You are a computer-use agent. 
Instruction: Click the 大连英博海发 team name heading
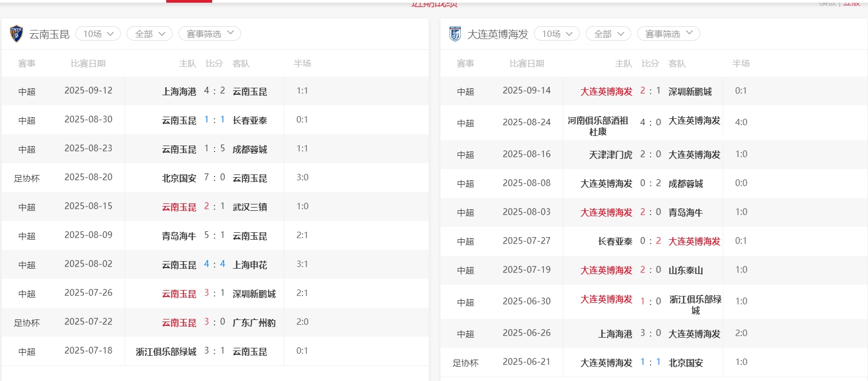(x=498, y=34)
